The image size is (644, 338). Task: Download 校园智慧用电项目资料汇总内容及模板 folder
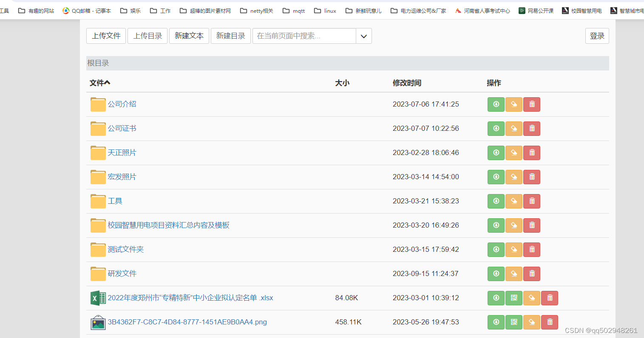496,225
